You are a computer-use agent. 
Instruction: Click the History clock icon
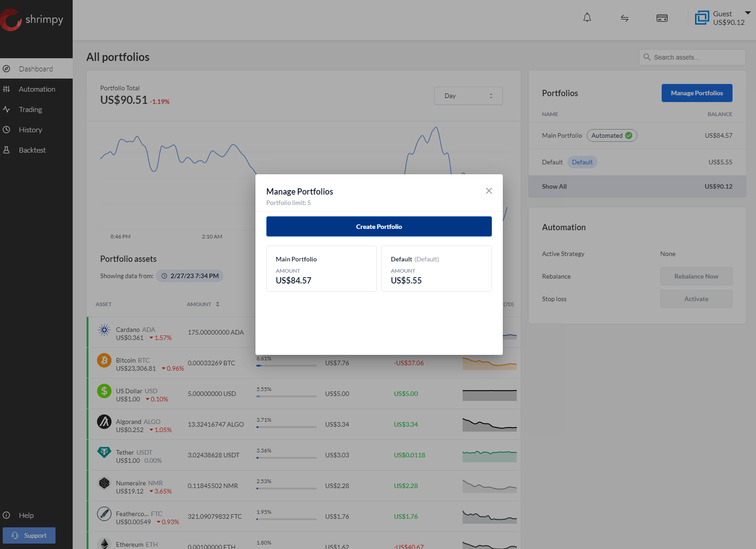point(6,130)
